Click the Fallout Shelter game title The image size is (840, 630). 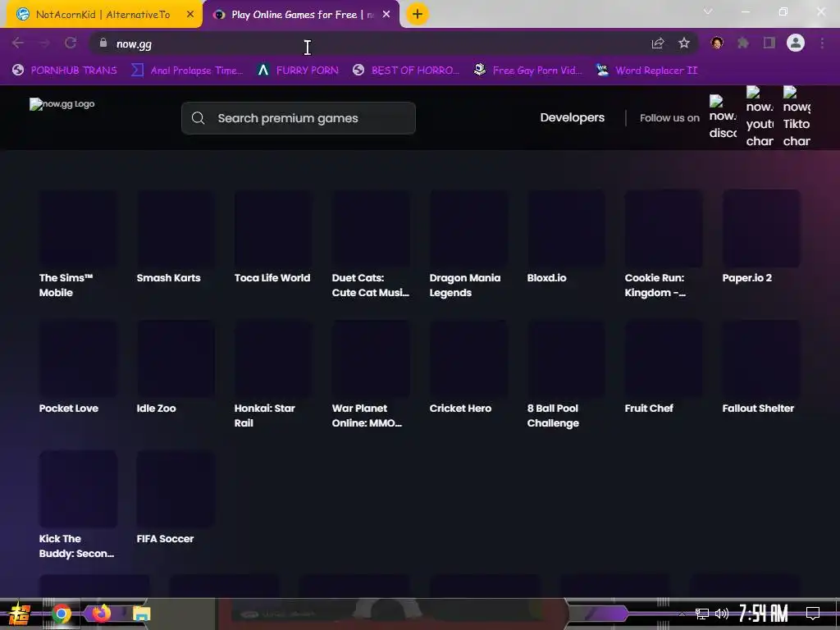758,409
